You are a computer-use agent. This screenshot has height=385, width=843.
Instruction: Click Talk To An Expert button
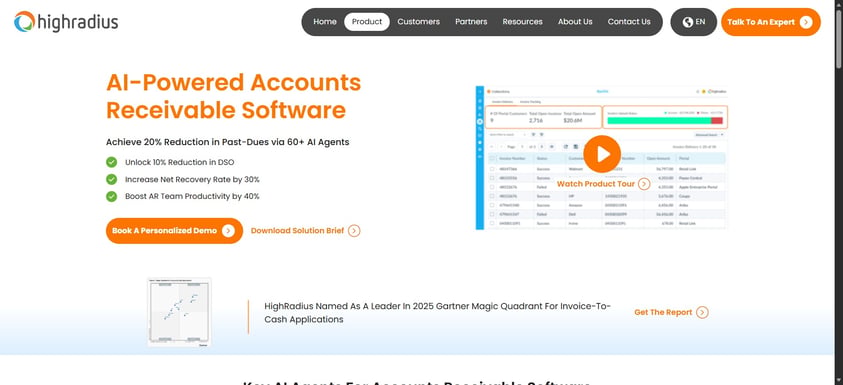pos(770,22)
